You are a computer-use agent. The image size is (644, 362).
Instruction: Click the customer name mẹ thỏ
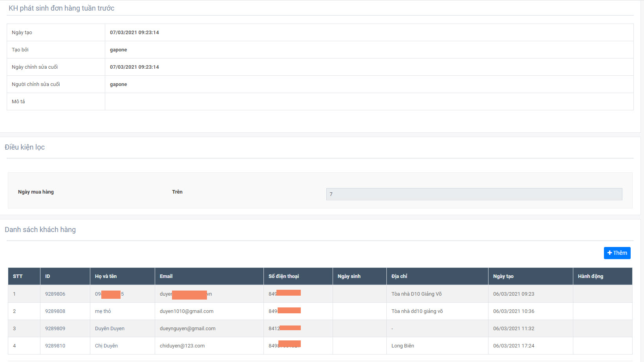tap(103, 311)
